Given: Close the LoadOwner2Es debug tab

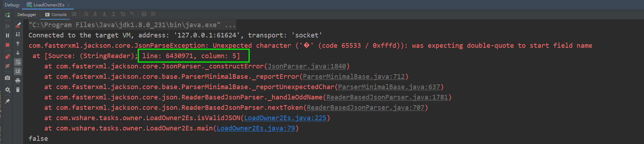Looking at the screenshot, I should [68, 5].
